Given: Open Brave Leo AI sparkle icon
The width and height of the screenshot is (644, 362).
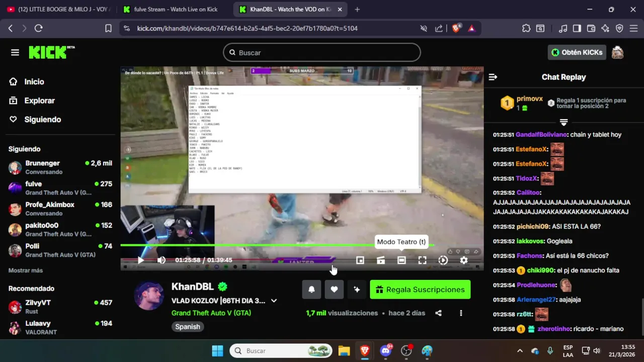Looking at the screenshot, I should point(605,29).
